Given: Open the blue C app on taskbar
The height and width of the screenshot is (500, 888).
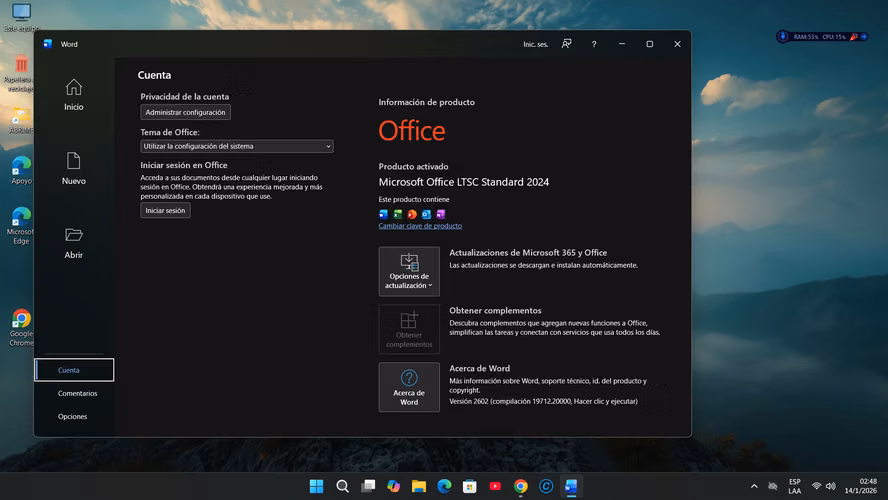Looking at the screenshot, I should (x=546, y=486).
